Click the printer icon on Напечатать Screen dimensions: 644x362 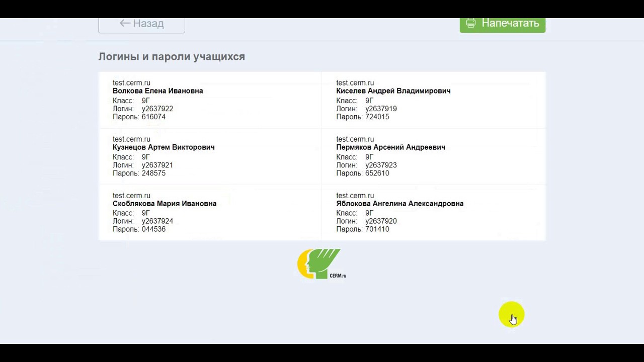470,23
